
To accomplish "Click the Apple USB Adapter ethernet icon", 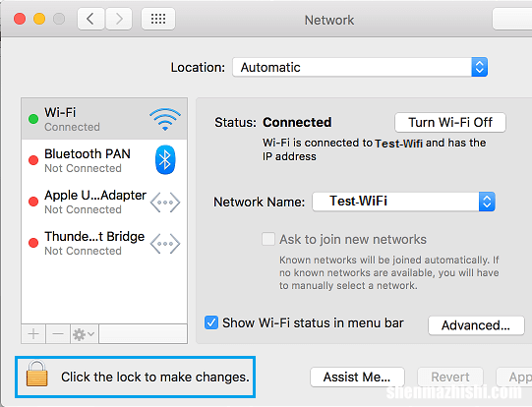I will [x=165, y=203].
